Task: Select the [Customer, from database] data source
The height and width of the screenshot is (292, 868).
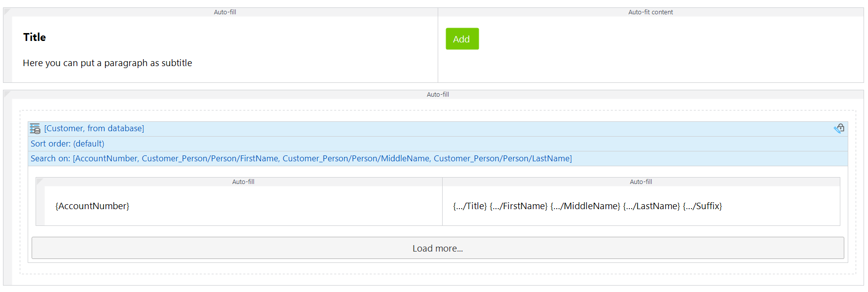Action: 94,128
